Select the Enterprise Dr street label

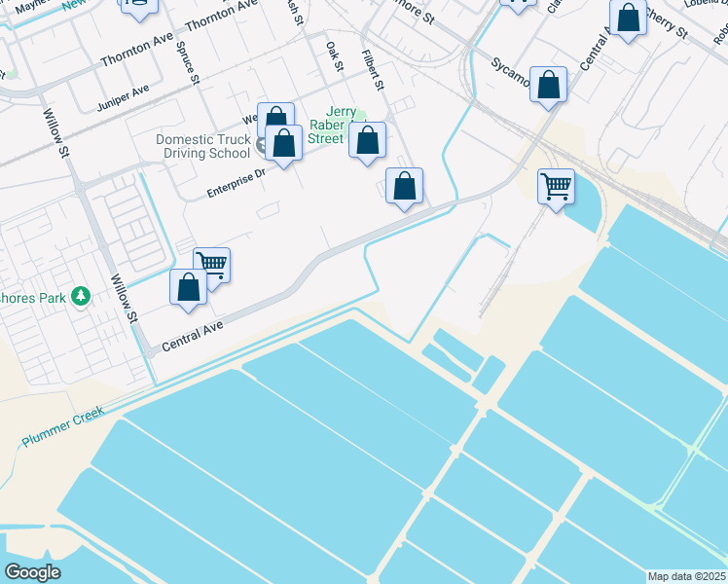click(x=236, y=183)
